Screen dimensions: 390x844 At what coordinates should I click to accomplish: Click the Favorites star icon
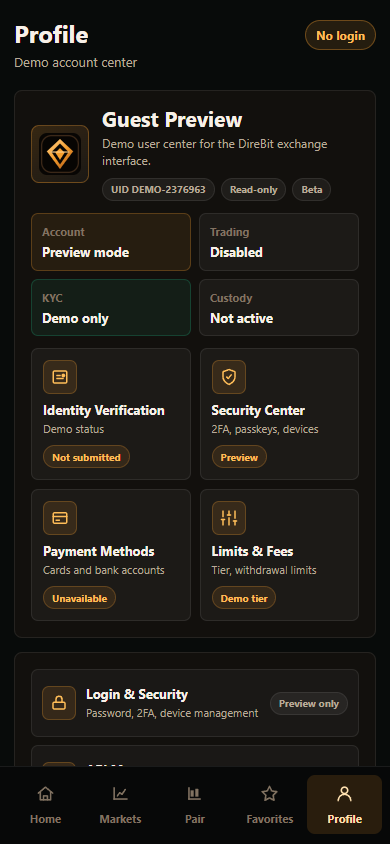269,793
